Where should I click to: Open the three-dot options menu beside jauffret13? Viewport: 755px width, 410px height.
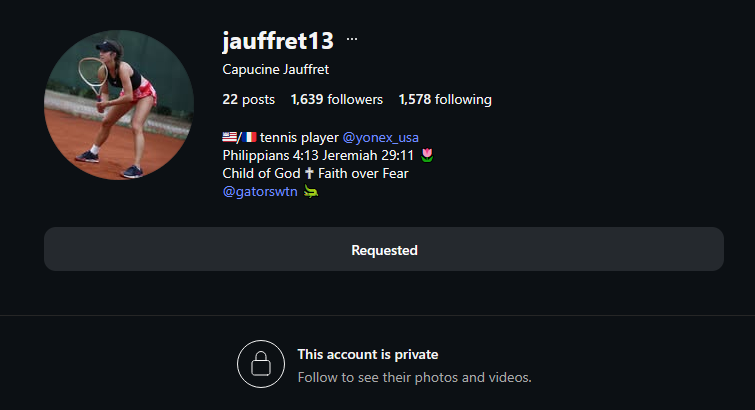click(x=352, y=40)
